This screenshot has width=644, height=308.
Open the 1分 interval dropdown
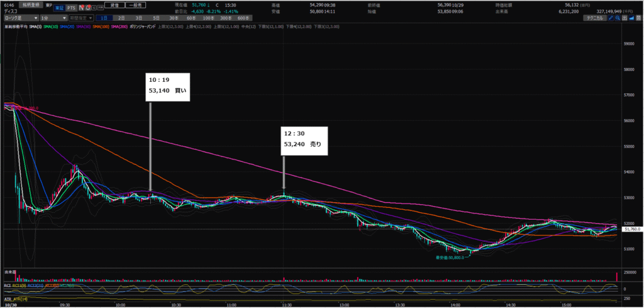point(54,18)
